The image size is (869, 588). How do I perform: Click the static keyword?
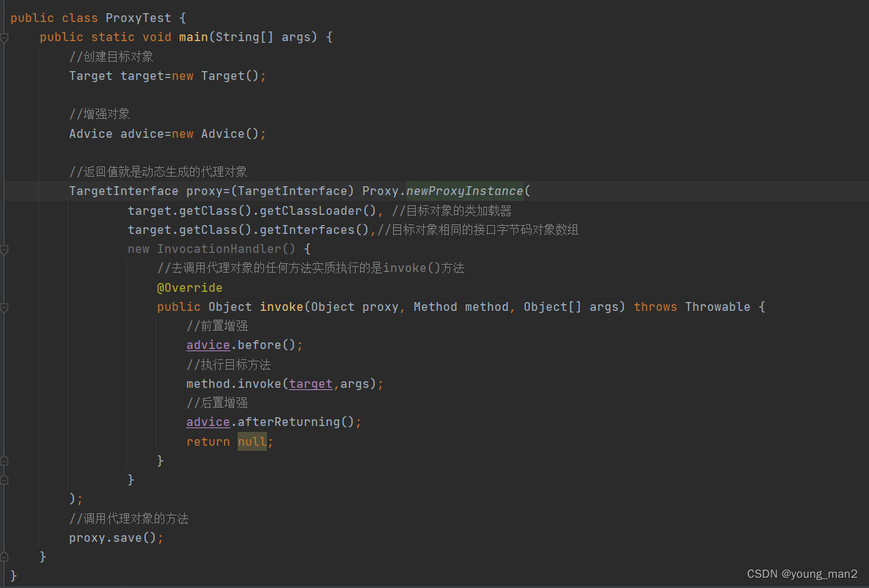click(x=112, y=37)
